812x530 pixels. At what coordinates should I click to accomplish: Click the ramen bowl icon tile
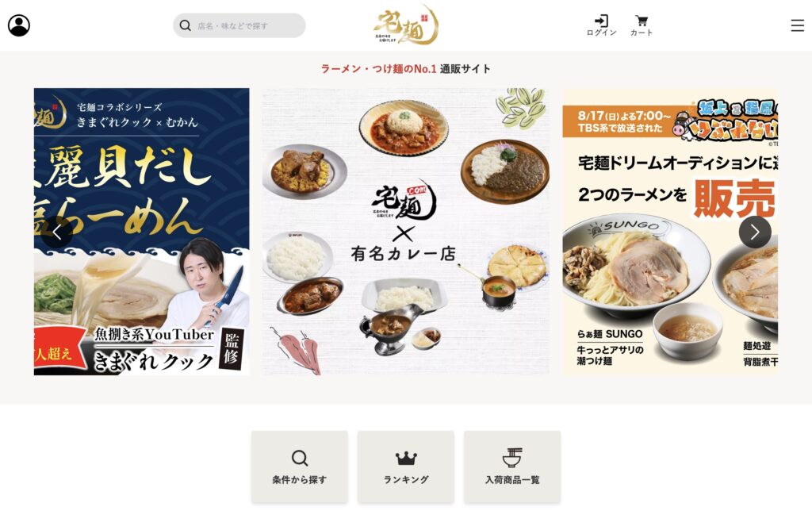click(512, 458)
